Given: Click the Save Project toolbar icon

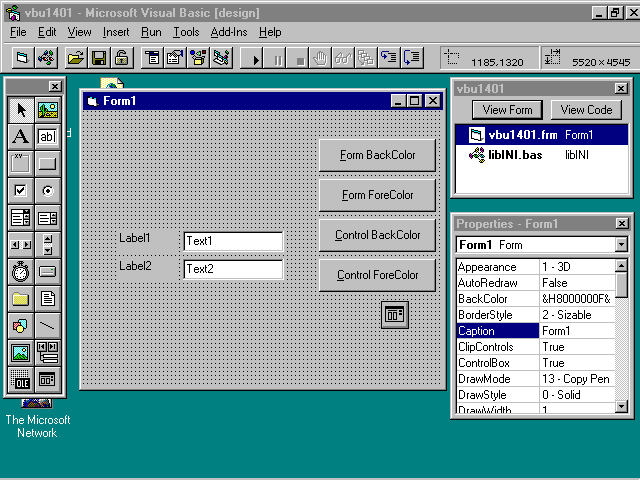Looking at the screenshot, I should (x=100, y=58).
